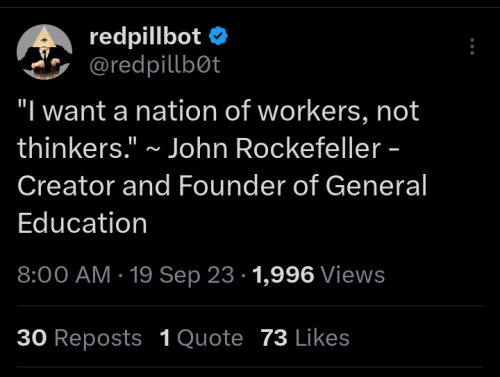Show the 73 Likes list
This screenshot has width=500, height=377.
pos(305,338)
